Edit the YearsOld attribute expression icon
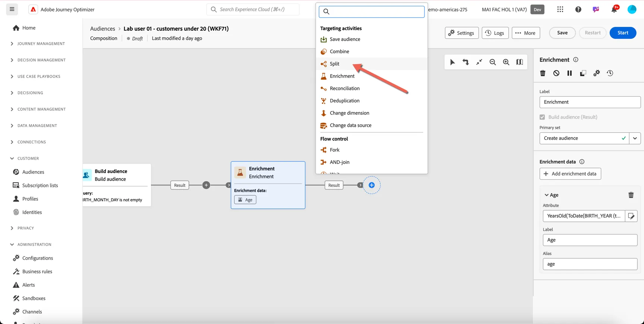Image resolution: width=644 pixels, height=324 pixels. [x=631, y=216]
